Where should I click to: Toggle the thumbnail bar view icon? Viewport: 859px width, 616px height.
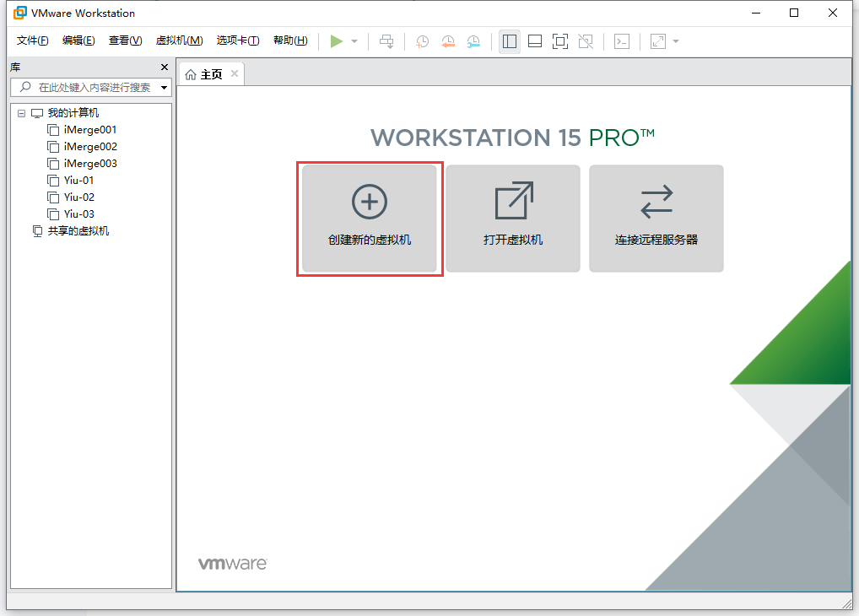(x=535, y=41)
